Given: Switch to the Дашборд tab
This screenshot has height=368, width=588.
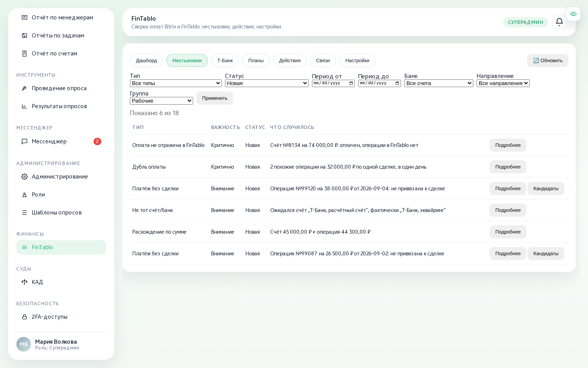Looking at the screenshot, I should 146,60.
